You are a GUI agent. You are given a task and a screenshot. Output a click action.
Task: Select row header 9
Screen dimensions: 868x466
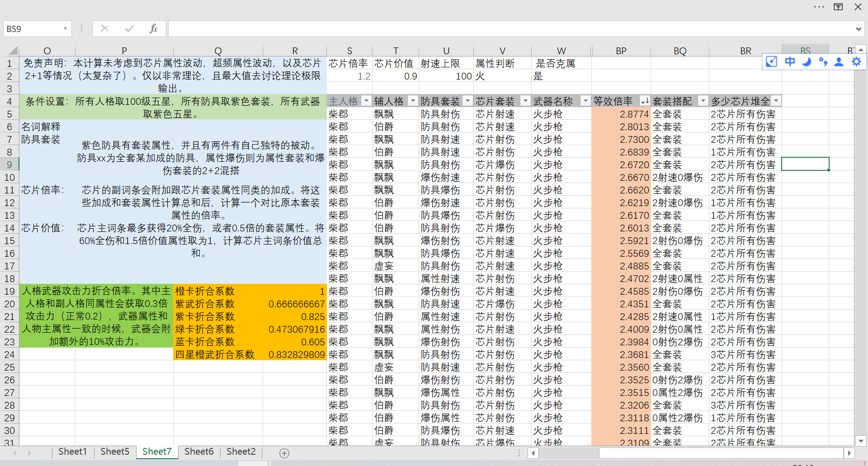point(9,165)
